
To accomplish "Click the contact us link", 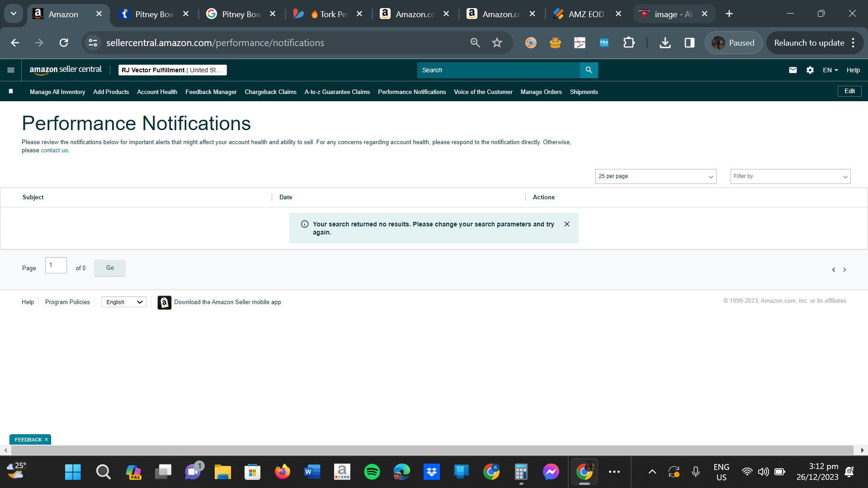I will pyautogui.click(x=55, y=150).
